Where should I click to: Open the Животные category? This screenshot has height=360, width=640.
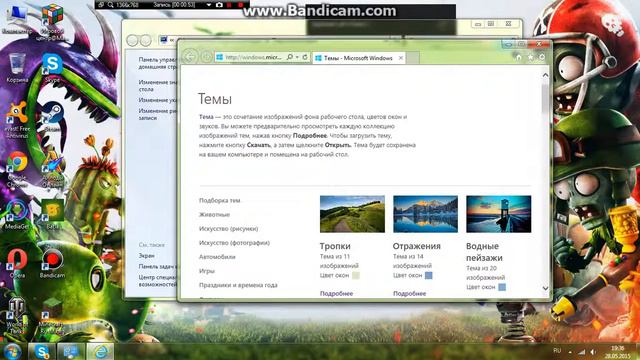point(214,215)
